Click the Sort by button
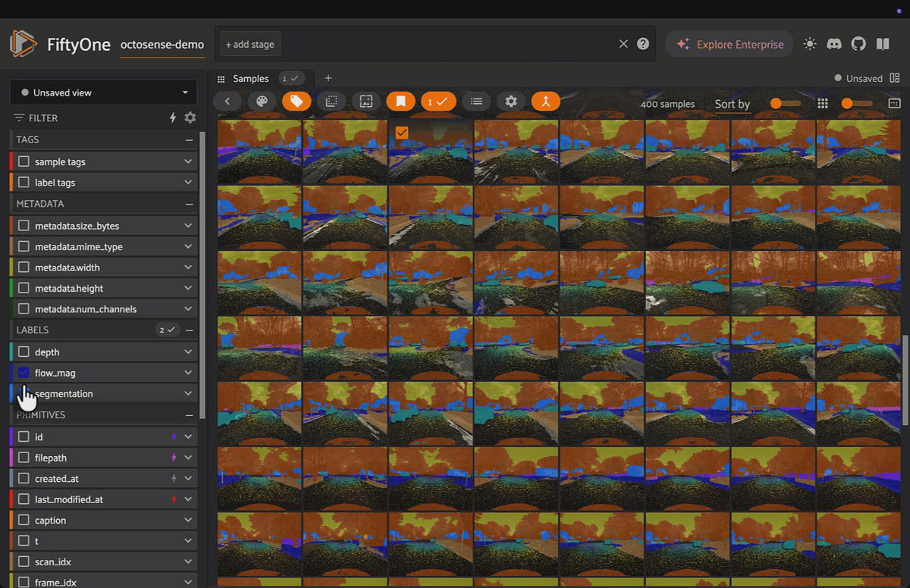The image size is (910, 588). pyautogui.click(x=733, y=104)
